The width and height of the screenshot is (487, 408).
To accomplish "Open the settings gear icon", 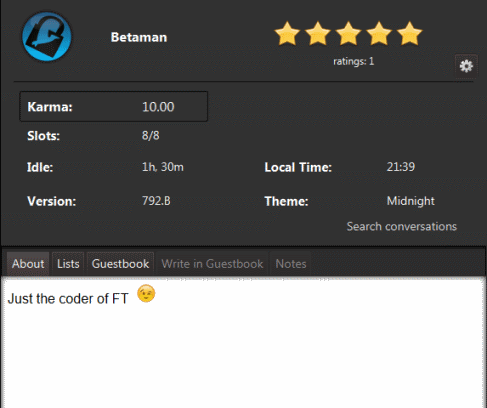I will [x=466, y=66].
